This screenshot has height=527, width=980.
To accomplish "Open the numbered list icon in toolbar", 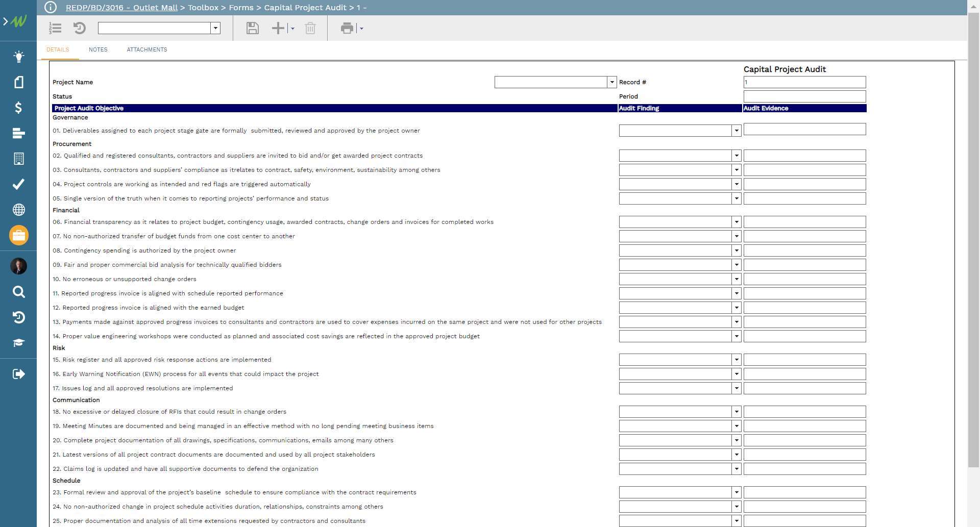I will coord(55,28).
